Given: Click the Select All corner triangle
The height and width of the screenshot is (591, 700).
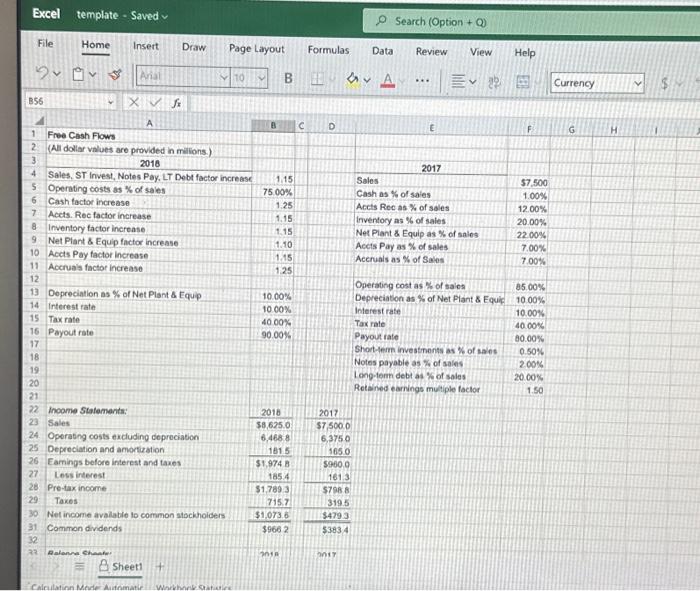Looking at the screenshot, I should pyautogui.click(x=40, y=121).
